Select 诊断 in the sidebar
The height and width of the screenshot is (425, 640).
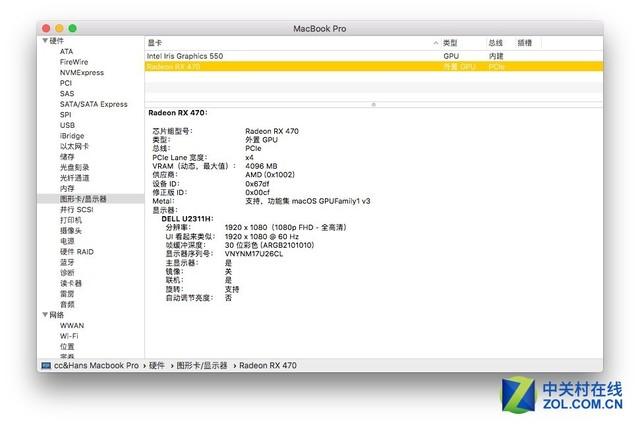pos(67,273)
